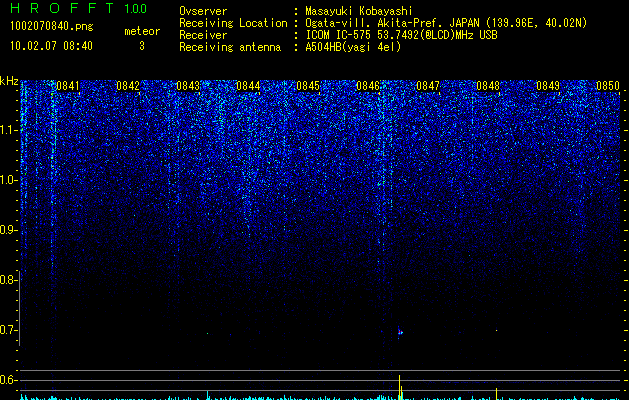
Task: Click the HROFFT 1.0.0 title text
Action: (78, 8)
